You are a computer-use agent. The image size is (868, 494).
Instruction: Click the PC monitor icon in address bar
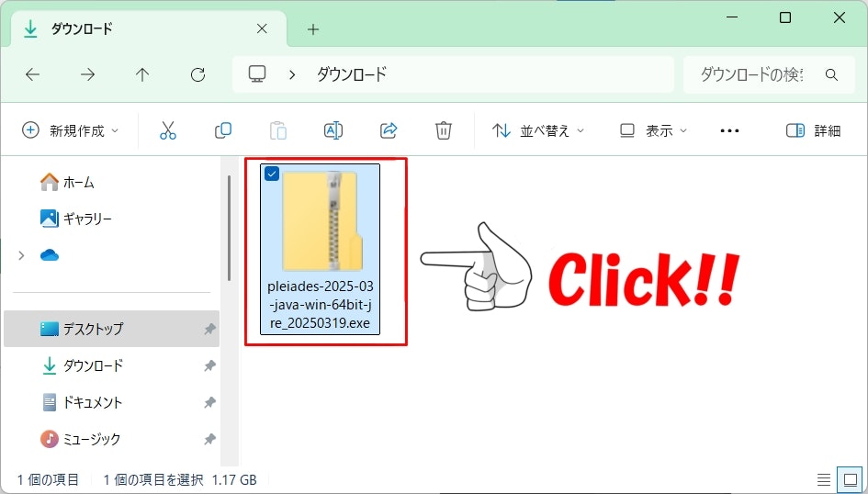257,74
